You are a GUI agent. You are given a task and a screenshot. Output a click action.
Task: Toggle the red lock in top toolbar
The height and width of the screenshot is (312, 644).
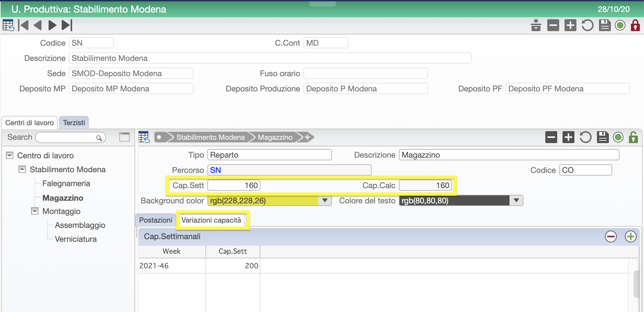pyautogui.click(x=635, y=25)
